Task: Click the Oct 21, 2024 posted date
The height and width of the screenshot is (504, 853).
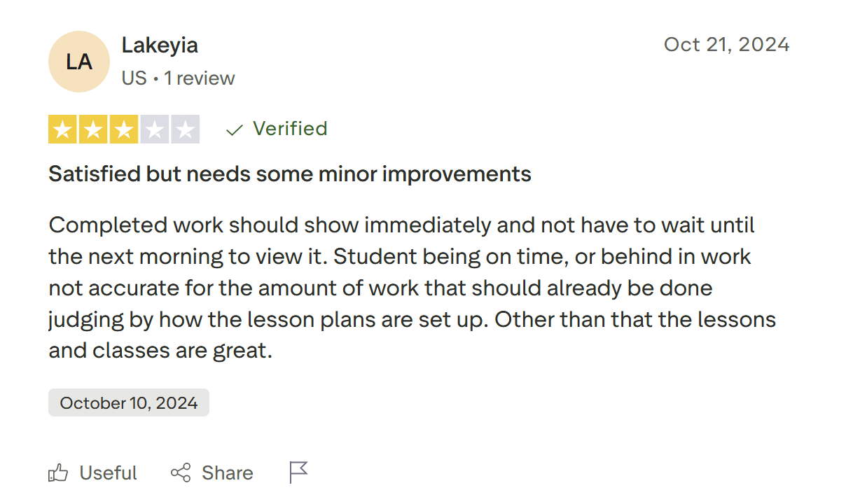Action: pyautogui.click(x=726, y=44)
